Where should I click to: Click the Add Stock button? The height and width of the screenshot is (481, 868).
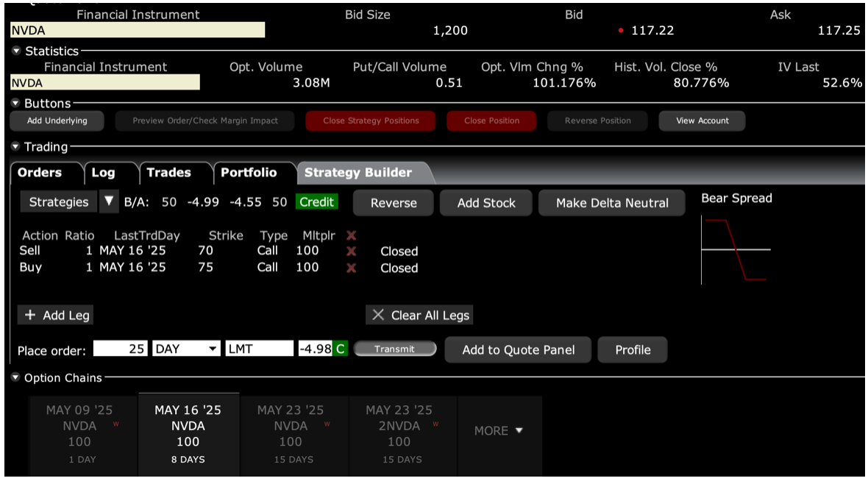click(x=486, y=203)
